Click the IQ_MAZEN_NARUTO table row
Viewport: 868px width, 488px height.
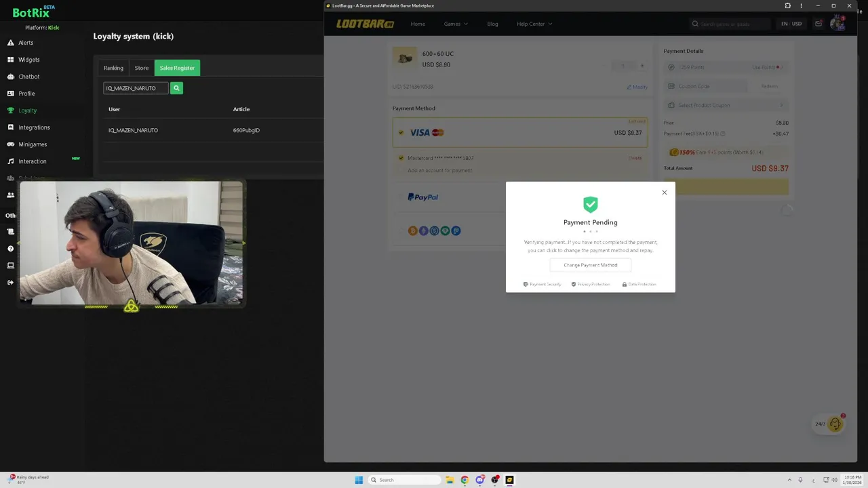[213, 130]
